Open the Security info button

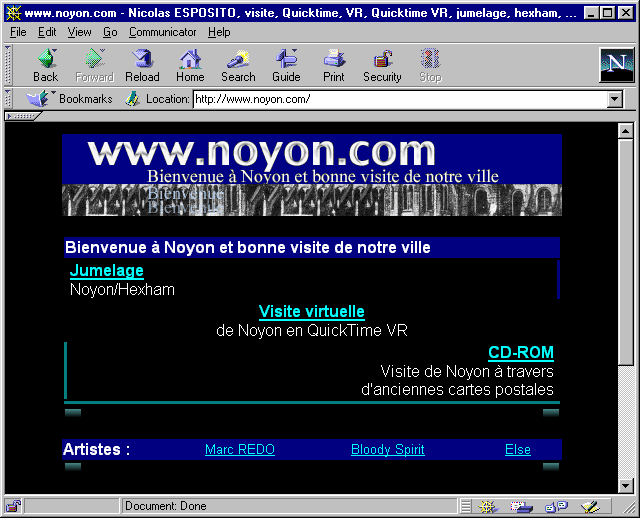[382, 65]
